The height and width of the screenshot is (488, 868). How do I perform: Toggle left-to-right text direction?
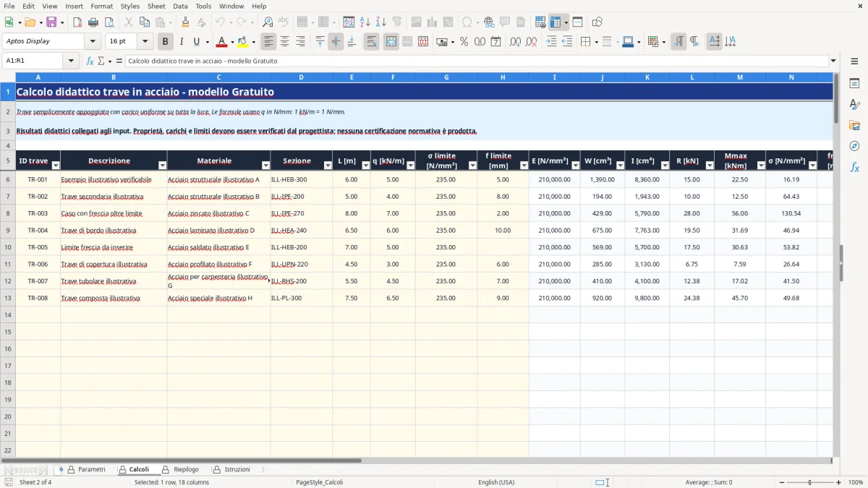pyautogui.click(x=678, y=42)
